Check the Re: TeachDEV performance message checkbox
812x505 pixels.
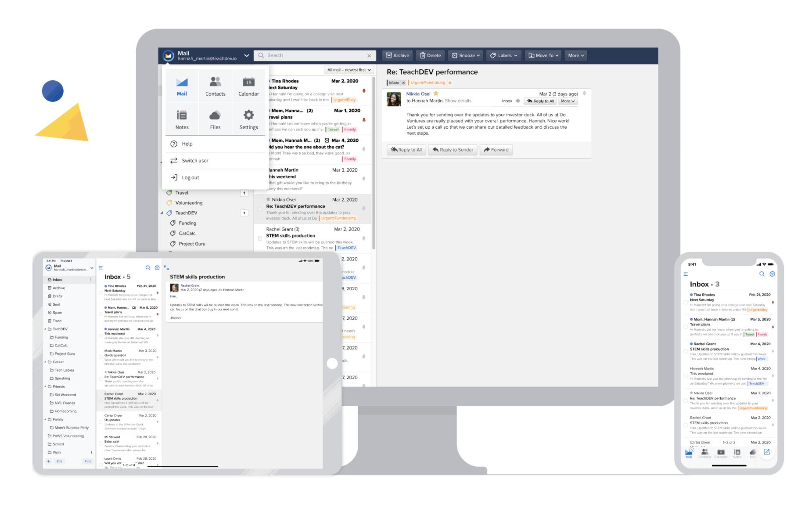tap(260, 209)
